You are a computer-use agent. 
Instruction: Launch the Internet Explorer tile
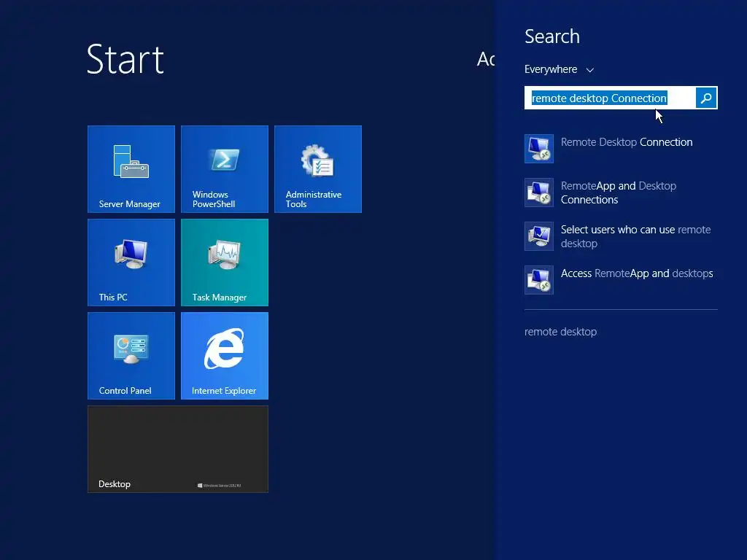pyautogui.click(x=225, y=356)
